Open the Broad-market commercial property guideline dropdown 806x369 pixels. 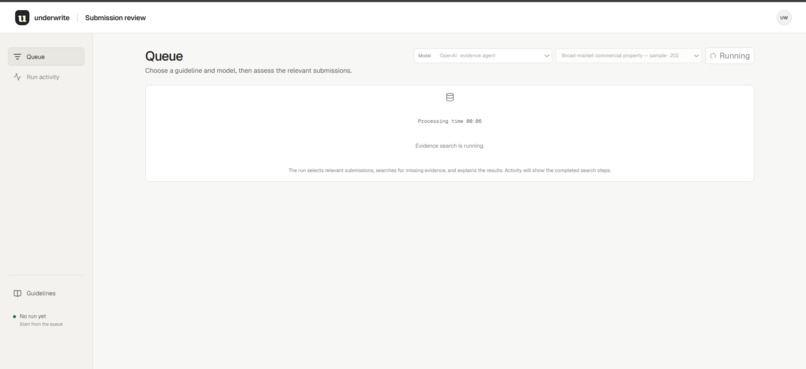[628, 56]
